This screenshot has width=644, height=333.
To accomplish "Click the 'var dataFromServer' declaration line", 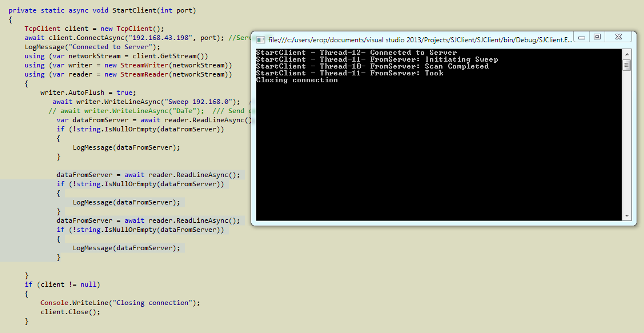I will (x=154, y=120).
